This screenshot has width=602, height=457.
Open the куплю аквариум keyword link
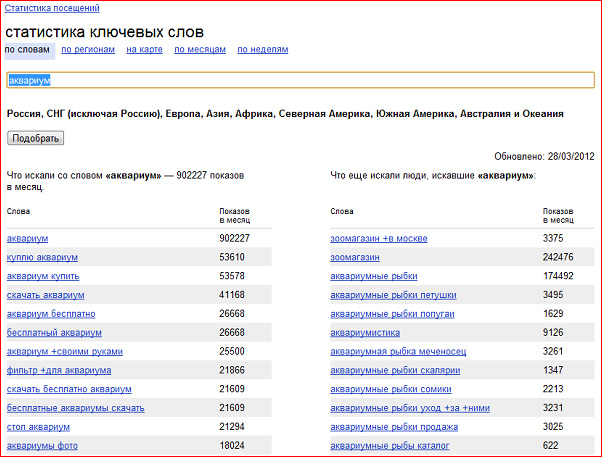pyautogui.click(x=42, y=257)
